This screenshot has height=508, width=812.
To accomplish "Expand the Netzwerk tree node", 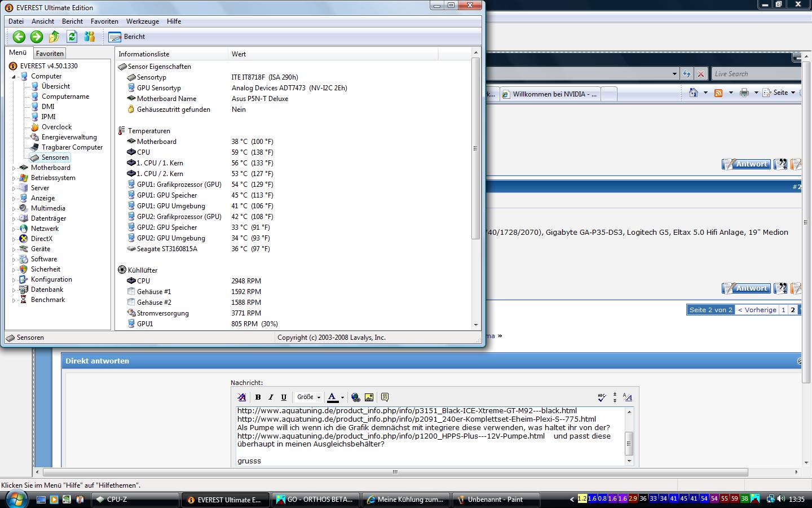I will click(14, 229).
